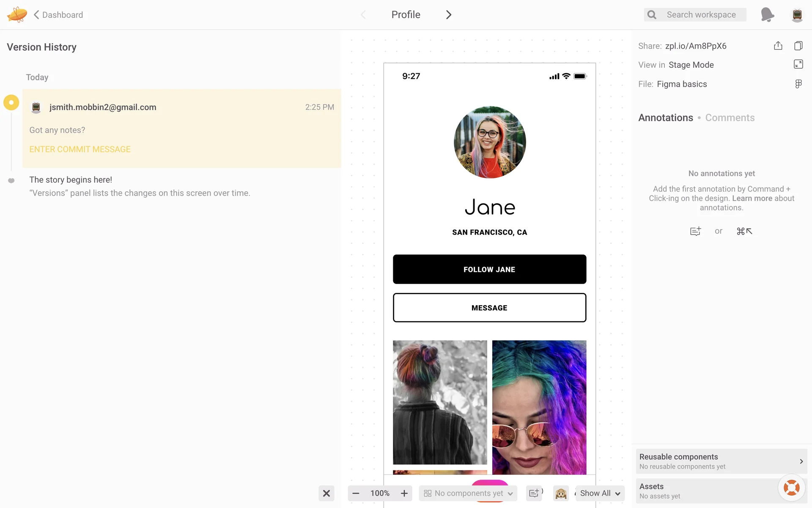Zoom in with the plus button
Image resolution: width=812 pixels, height=508 pixels.
click(404, 493)
